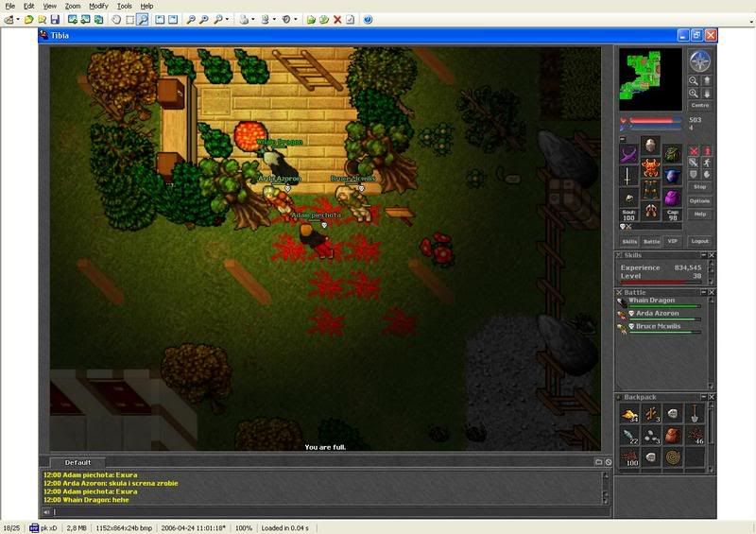Open the Tools menu

pos(125,6)
